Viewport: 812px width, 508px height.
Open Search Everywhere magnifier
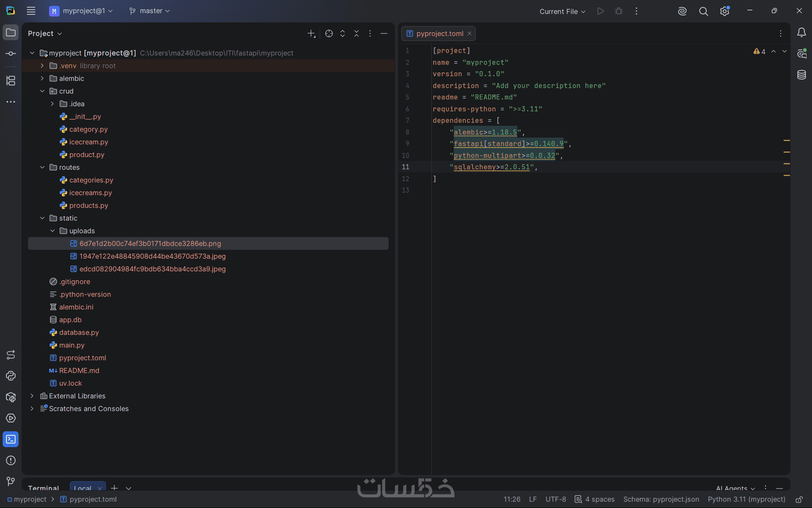click(x=703, y=11)
